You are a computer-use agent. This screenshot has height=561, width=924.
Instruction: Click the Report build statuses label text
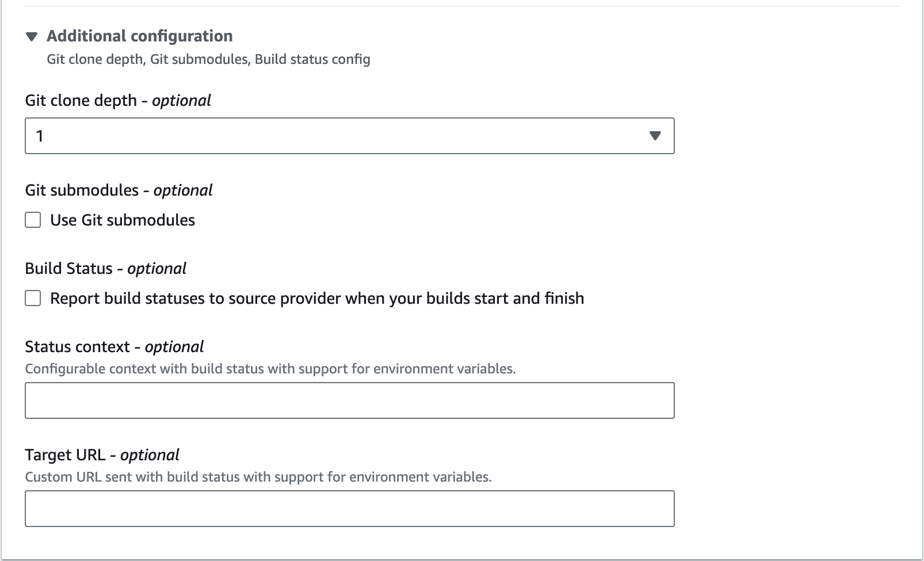[317, 299]
